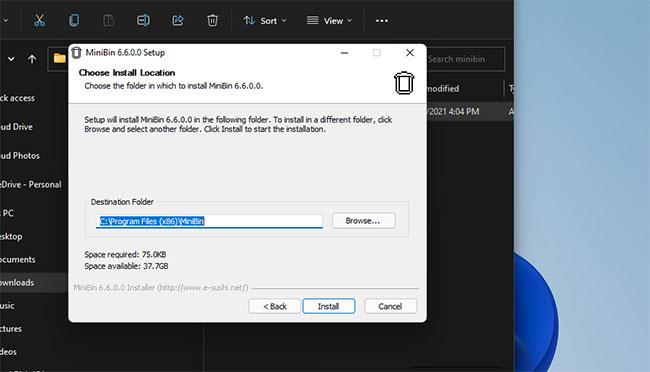Select This PC in the navigation pane
This screenshot has width=650, height=372.
[x=7, y=213]
